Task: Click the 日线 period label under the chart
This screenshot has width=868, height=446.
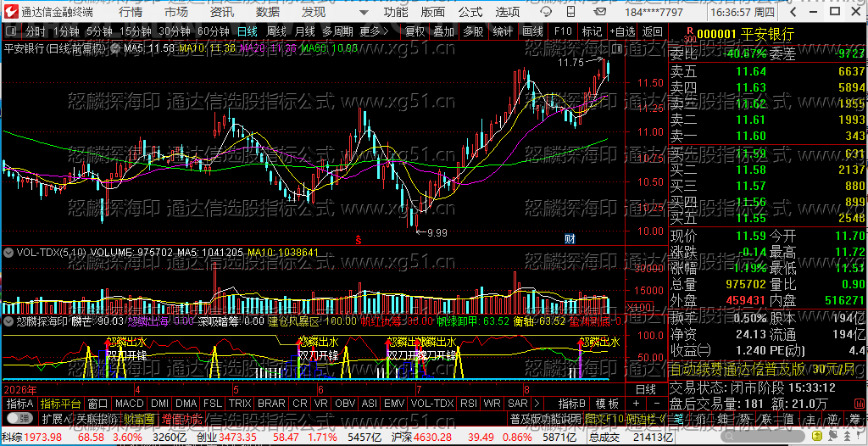Action: (645, 388)
